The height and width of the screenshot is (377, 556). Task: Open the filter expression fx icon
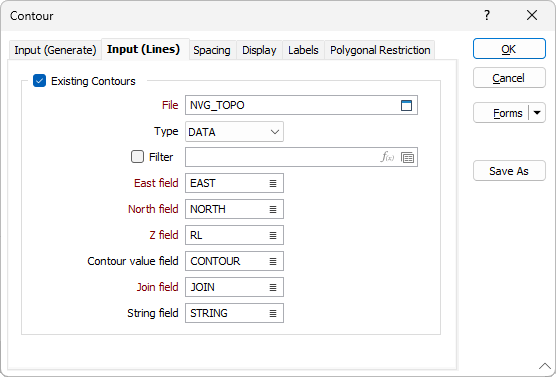point(387,157)
